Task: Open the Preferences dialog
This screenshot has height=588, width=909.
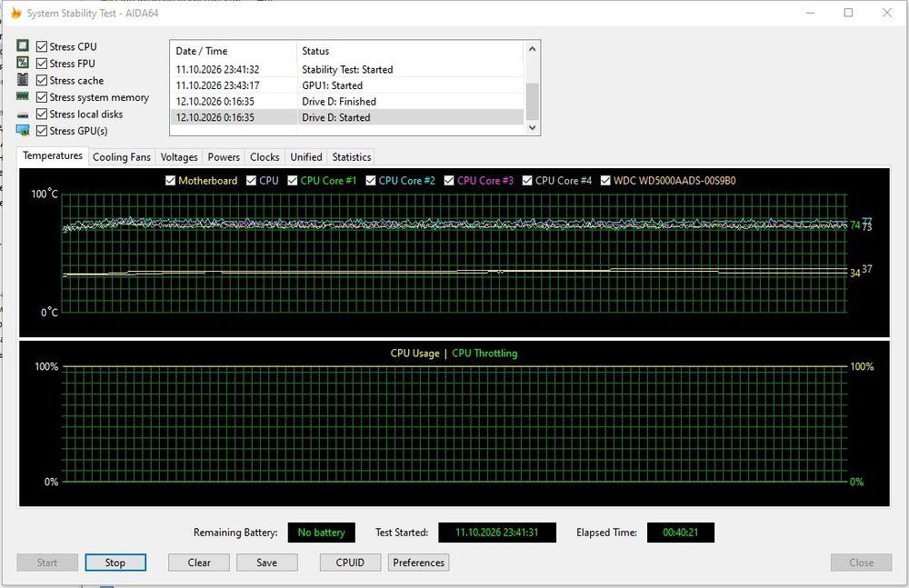Action: (x=418, y=563)
